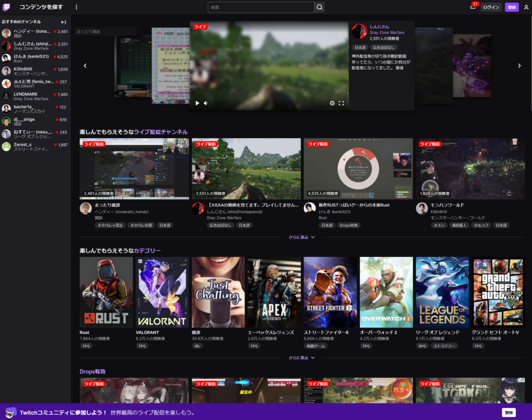The width and height of the screenshot is (532, 420).
Task: Collapse the recommended channels sidebar
Action: pyautogui.click(x=63, y=22)
